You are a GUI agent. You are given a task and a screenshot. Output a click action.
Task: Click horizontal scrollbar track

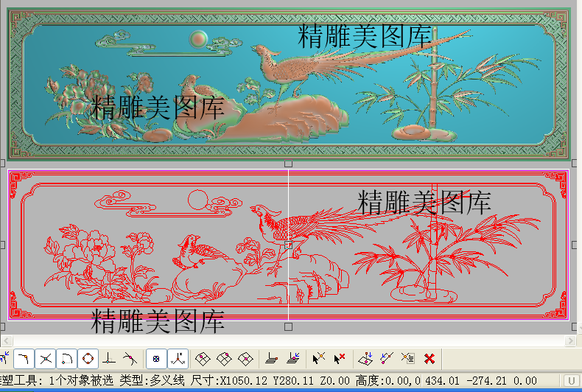288,340
